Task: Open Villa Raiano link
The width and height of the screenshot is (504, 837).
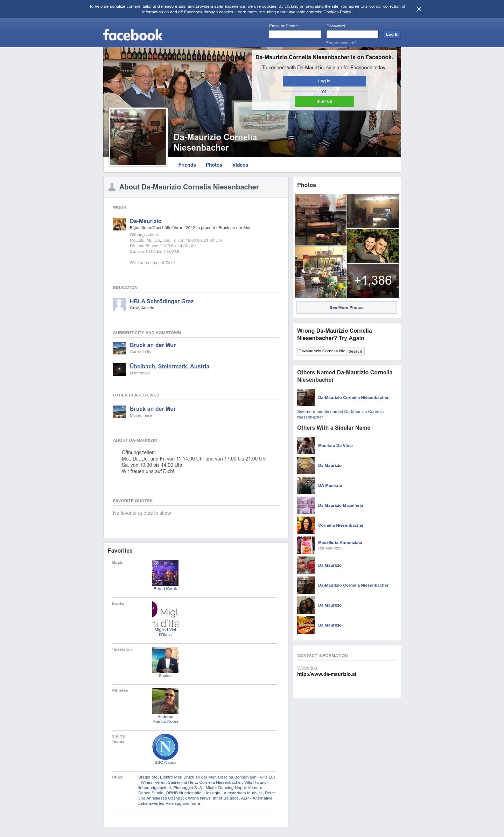Action: 255,782
